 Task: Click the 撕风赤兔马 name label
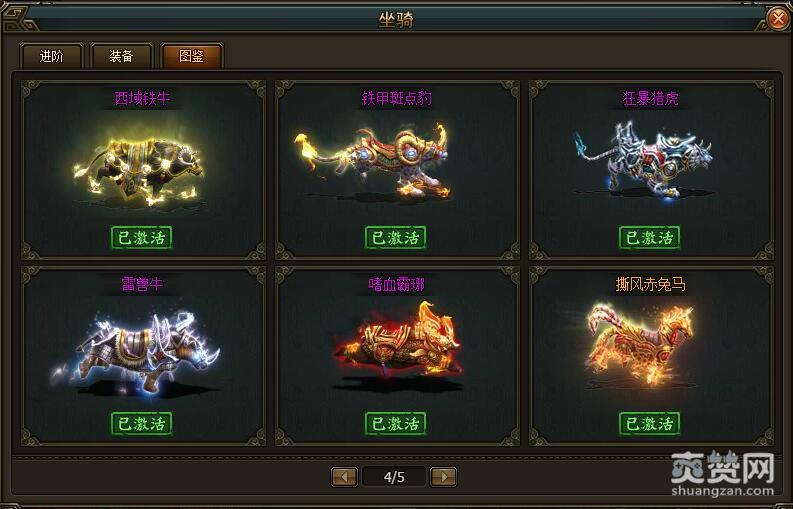tap(650, 284)
